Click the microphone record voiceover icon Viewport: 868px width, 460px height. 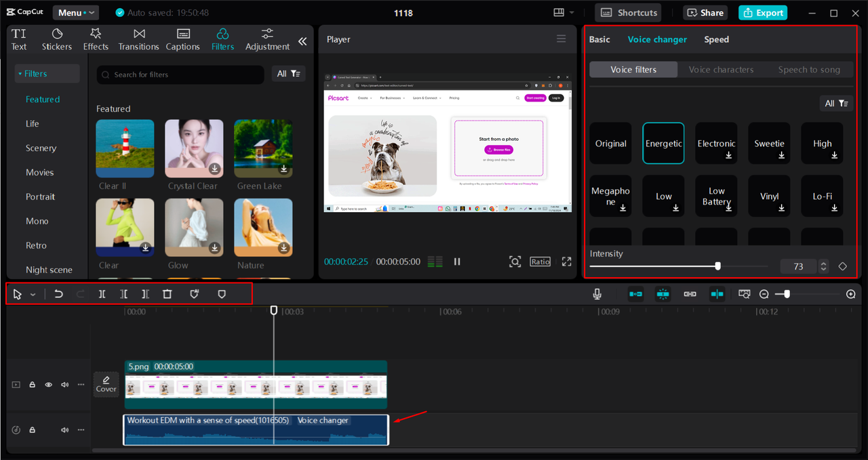[597, 294]
